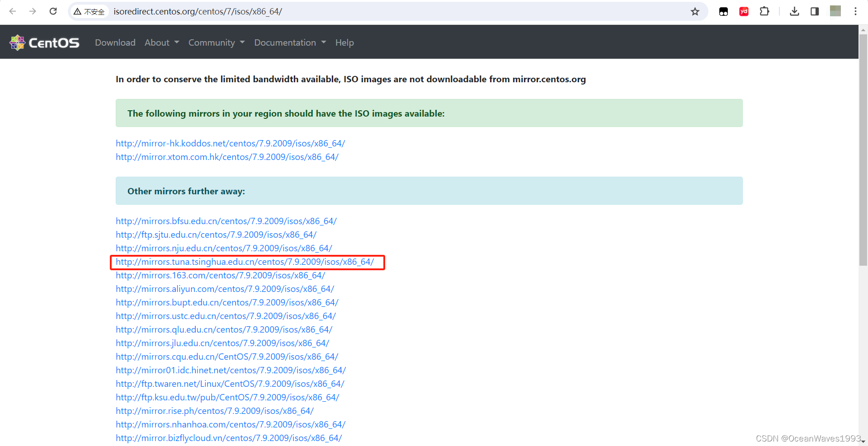Click the browser forward arrow

coord(33,11)
